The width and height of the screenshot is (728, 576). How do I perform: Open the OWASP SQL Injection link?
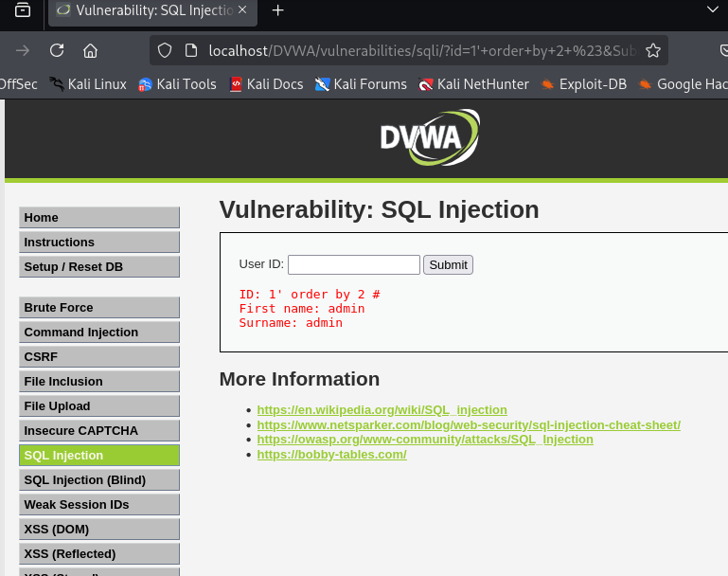[x=425, y=440]
